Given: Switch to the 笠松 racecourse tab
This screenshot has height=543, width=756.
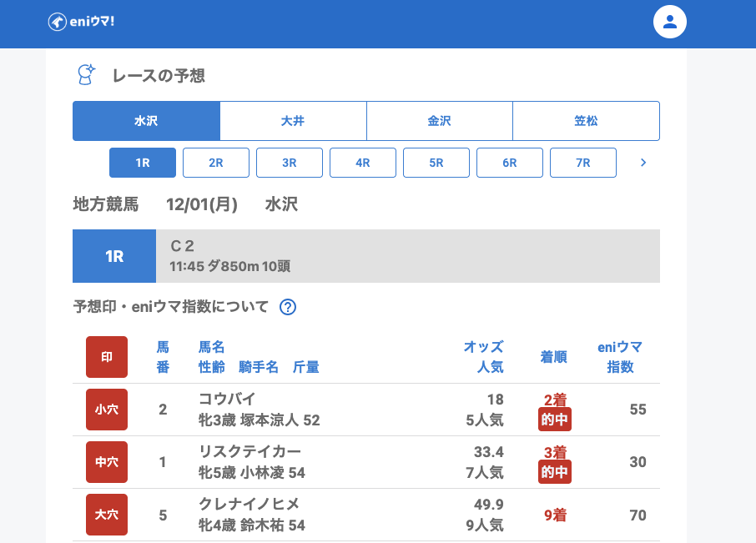Looking at the screenshot, I should (x=586, y=121).
